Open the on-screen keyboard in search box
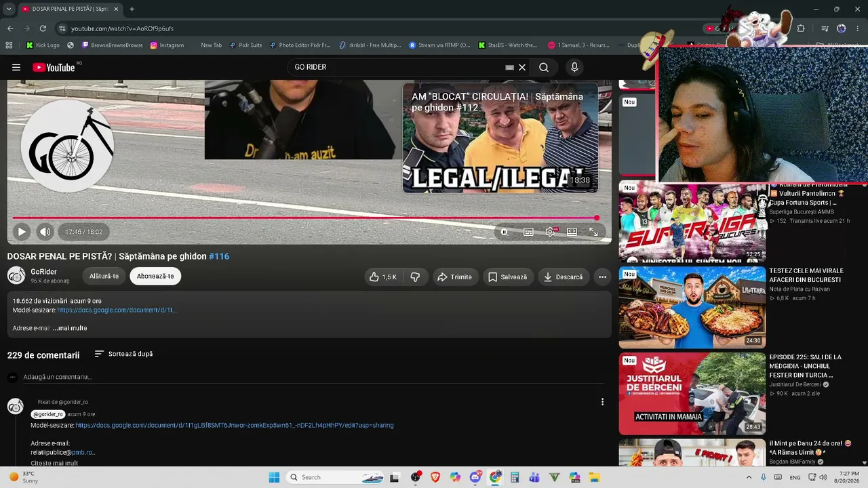The image size is (868, 488). click(510, 67)
